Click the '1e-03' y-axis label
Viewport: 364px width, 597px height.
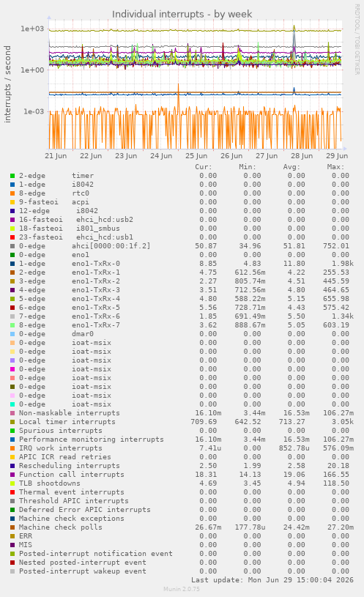pos(34,111)
